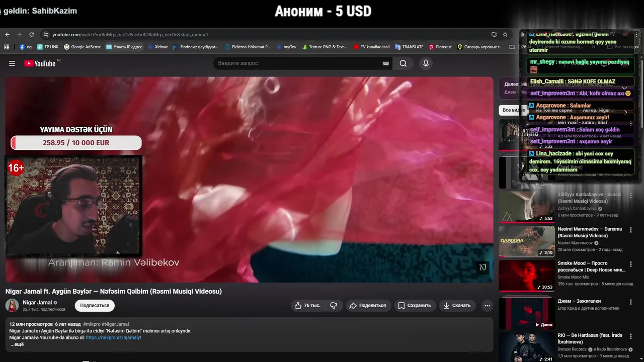Click the YouTube logo to go home
The image size is (644, 362).
click(40, 63)
